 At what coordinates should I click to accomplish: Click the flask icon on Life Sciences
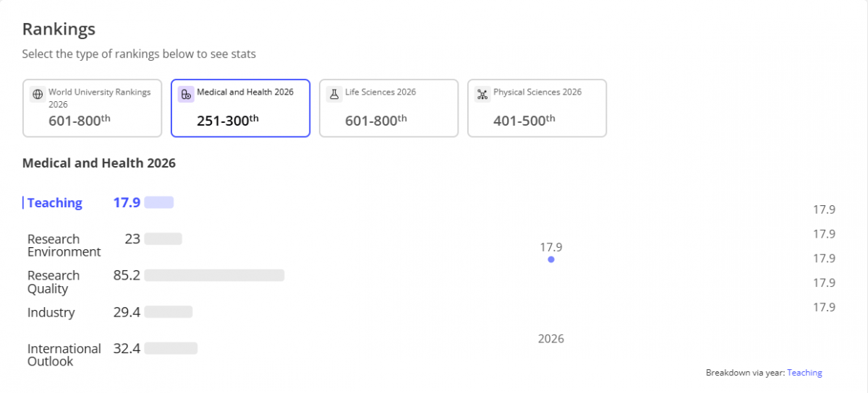pos(334,94)
